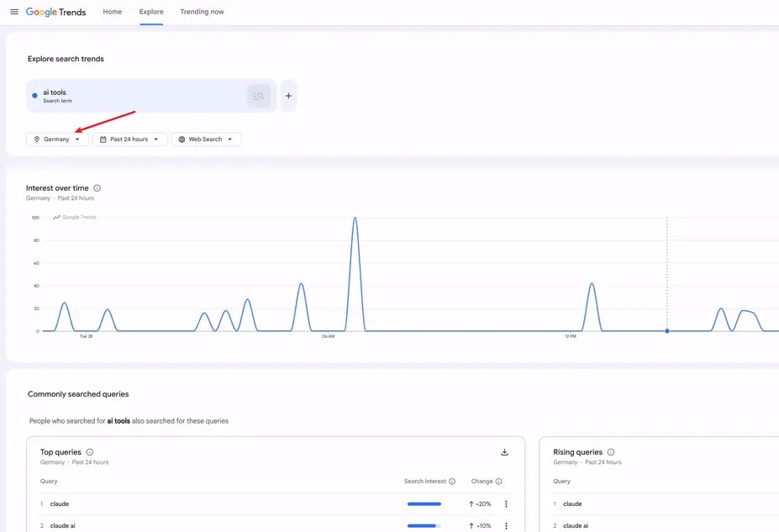
Task: Click 'claude ai' in Rising queries
Action: [576, 525]
